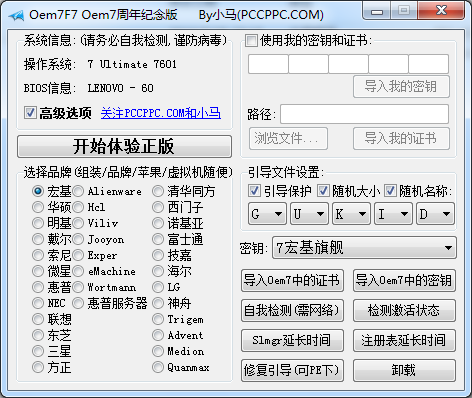This screenshot has height=398, width=472.
Task: Select the 华硕 brand radio button
Action: (38, 207)
